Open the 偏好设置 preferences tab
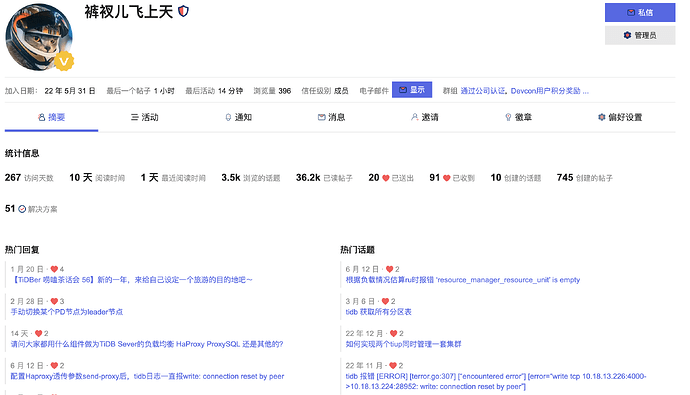The width and height of the screenshot is (690, 395). coord(620,117)
